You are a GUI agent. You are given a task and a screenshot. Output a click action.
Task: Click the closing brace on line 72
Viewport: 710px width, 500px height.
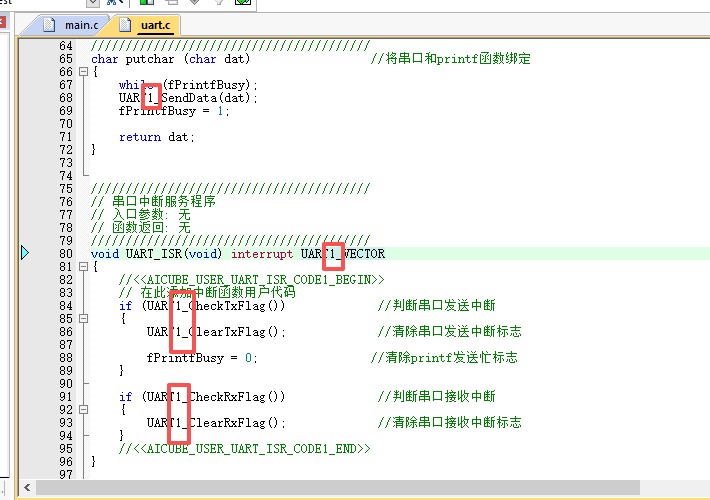coord(93,149)
